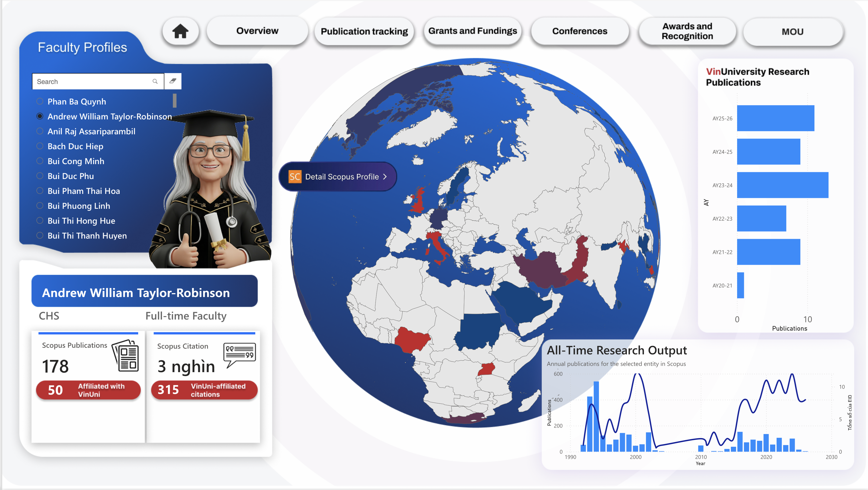This screenshot has height=490, width=868.
Task: Open the Grants and Fundings tab
Action: pos(472,31)
